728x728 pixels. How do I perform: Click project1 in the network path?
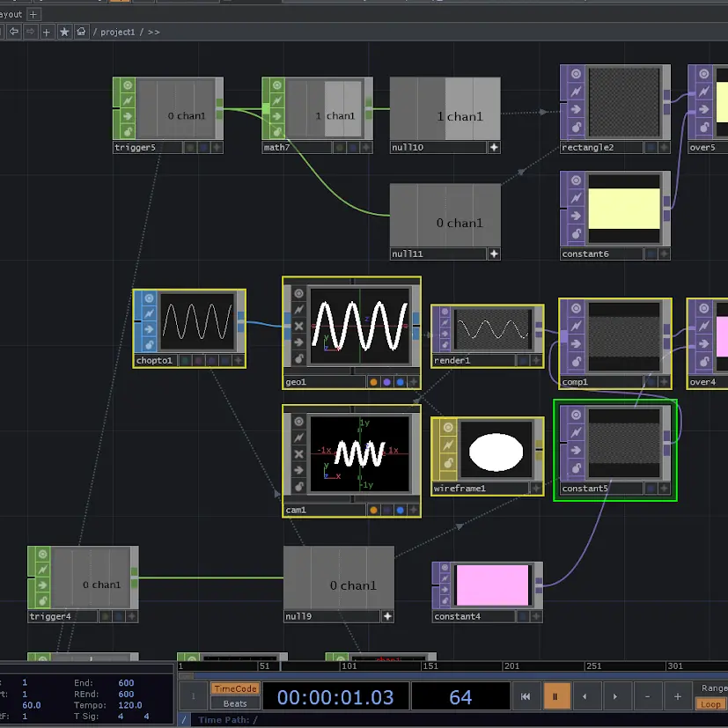pyautogui.click(x=117, y=32)
